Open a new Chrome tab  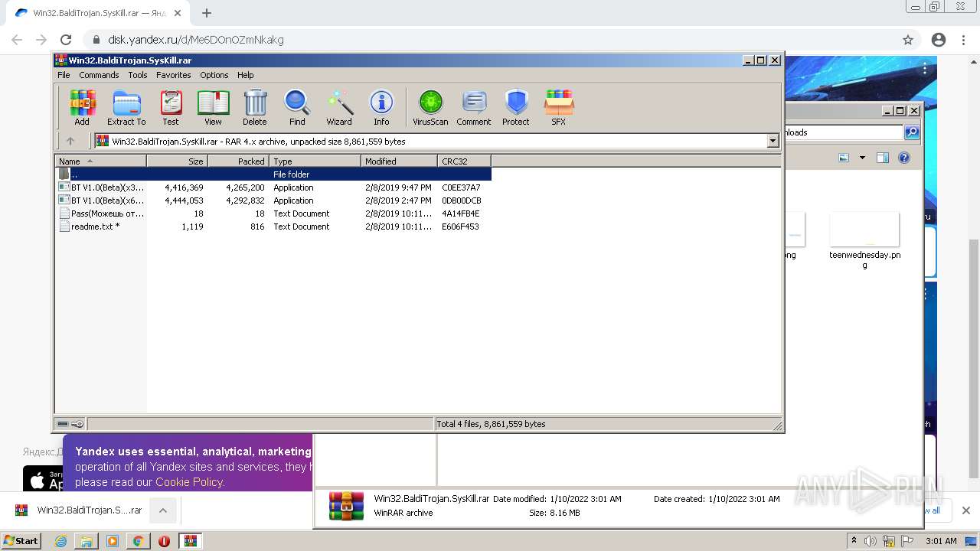207,13
